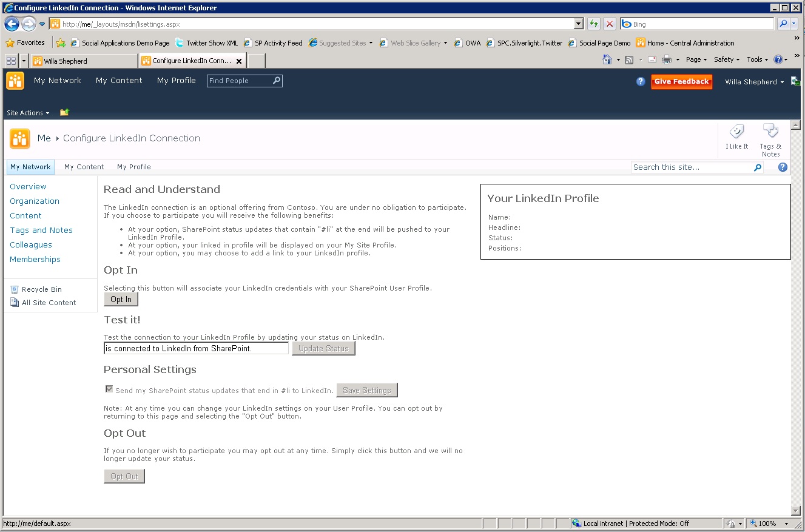This screenshot has height=532, width=805.
Task: Click the LinkedIn status text field
Action: tap(196, 348)
